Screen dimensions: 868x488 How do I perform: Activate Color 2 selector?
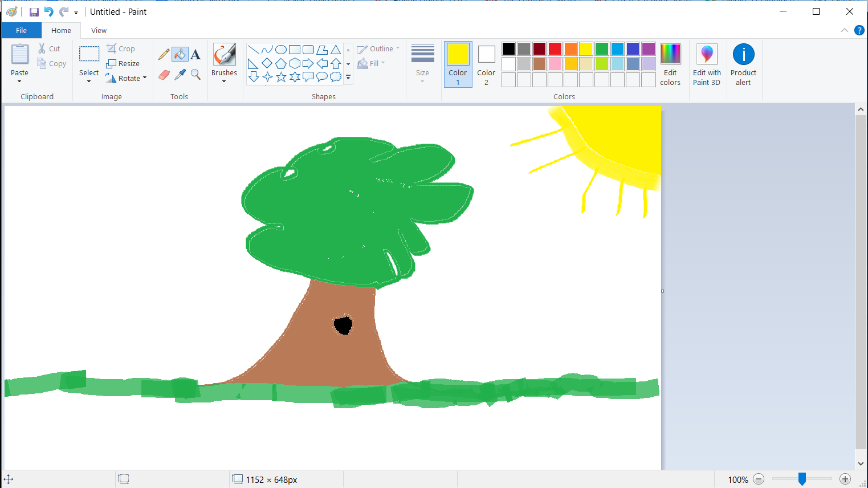(486, 64)
